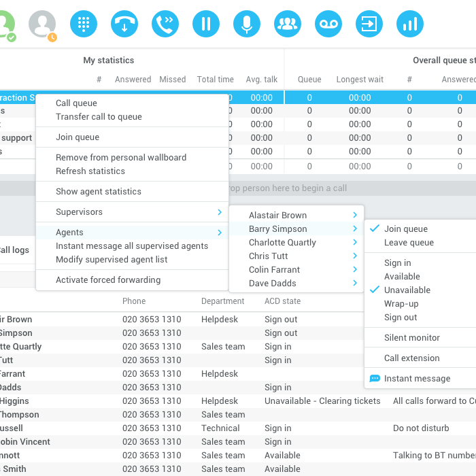The width and height of the screenshot is (476, 476).
Task: Click the call transfer icon
Action: (x=165, y=24)
